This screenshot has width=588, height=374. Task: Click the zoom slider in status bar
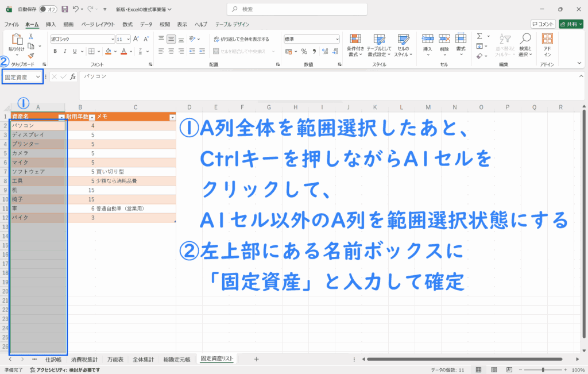[544, 370]
